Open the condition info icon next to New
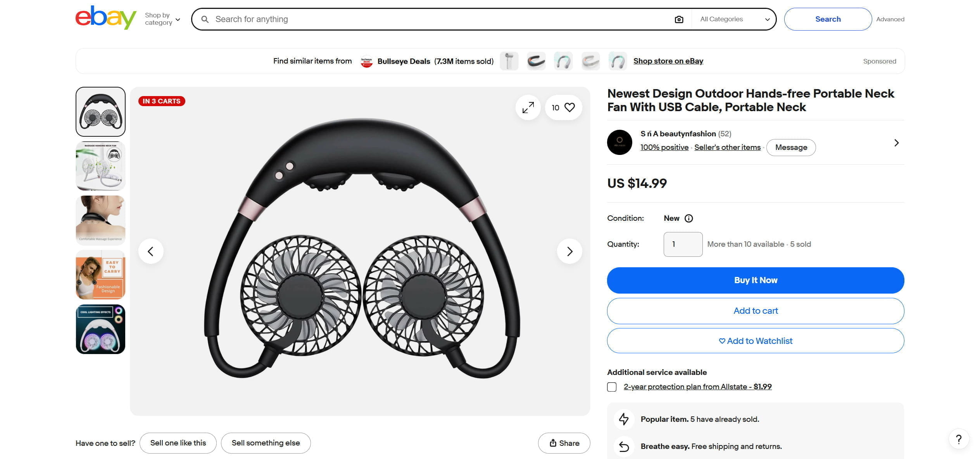The image size is (980, 459). tap(689, 218)
